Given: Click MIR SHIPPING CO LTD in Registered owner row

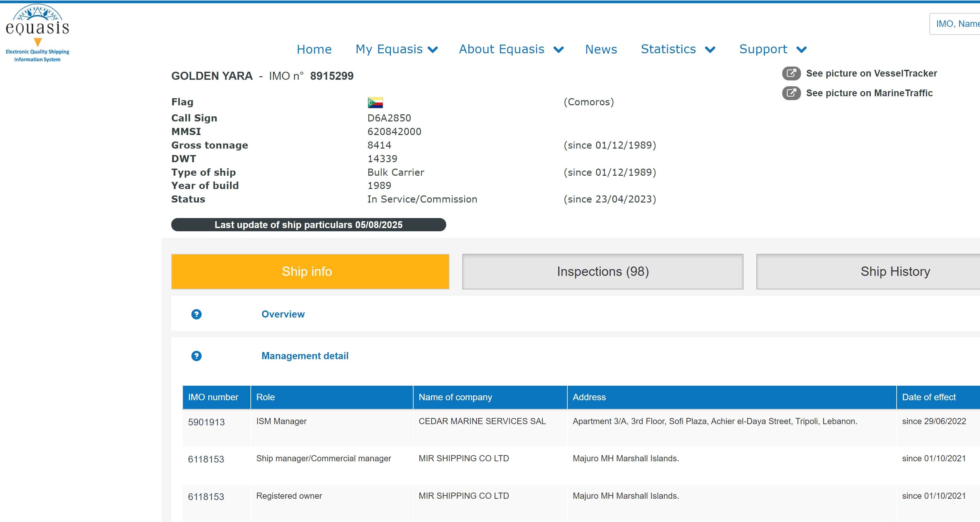Looking at the screenshot, I should [x=464, y=496].
